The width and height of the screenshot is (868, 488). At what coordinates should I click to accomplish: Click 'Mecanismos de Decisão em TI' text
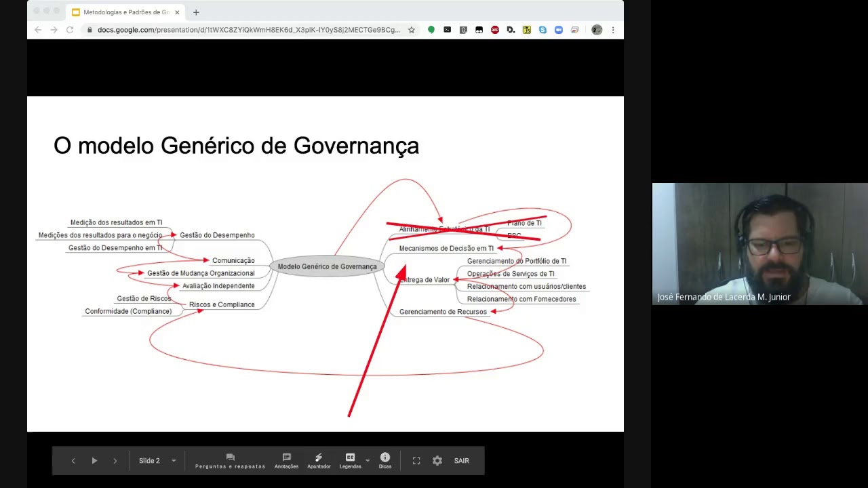(446, 248)
